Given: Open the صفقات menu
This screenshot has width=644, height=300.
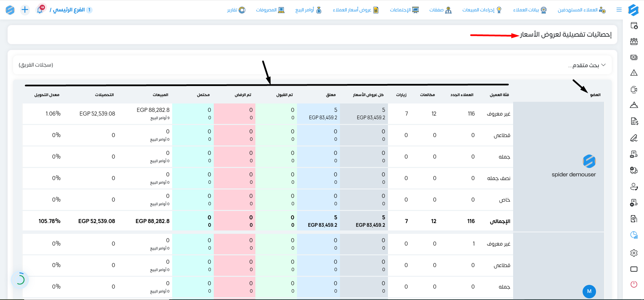Looking at the screenshot, I should click(440, 10).
